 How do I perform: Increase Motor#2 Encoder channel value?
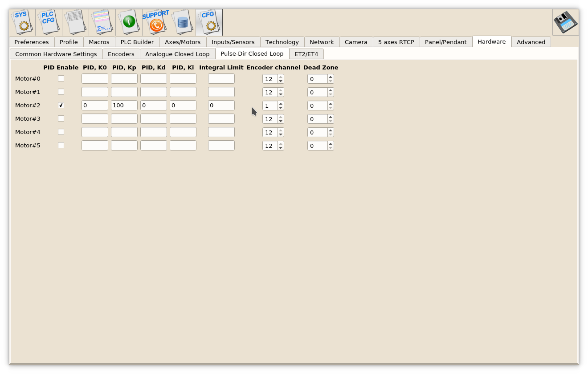click(281, 103)
